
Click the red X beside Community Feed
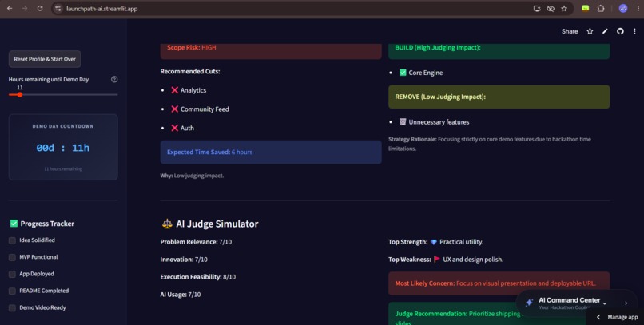click(174, 109)
